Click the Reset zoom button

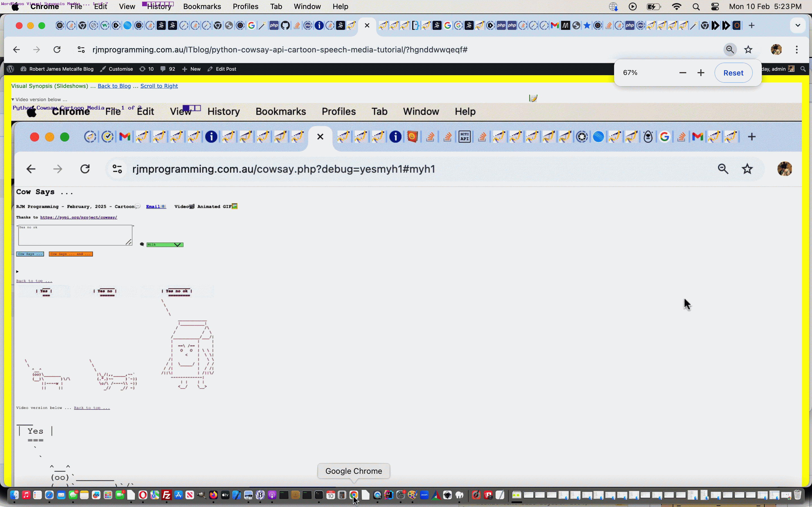(x=733, y=73)
